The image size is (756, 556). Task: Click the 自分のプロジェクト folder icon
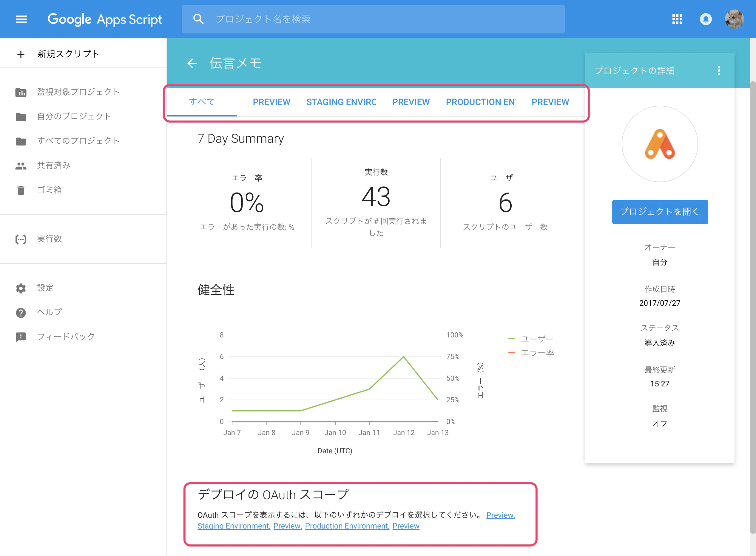tap(21, 117)
